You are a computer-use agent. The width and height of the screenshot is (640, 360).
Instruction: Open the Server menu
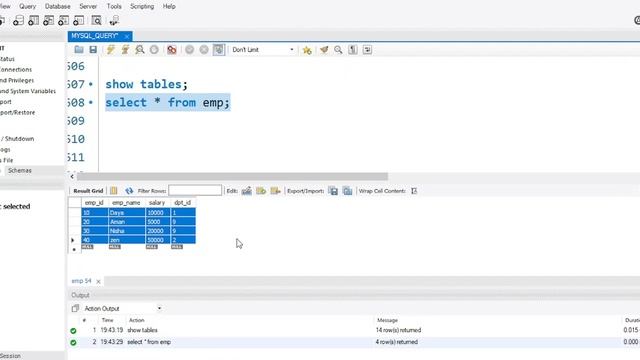(x=88, y=7)
